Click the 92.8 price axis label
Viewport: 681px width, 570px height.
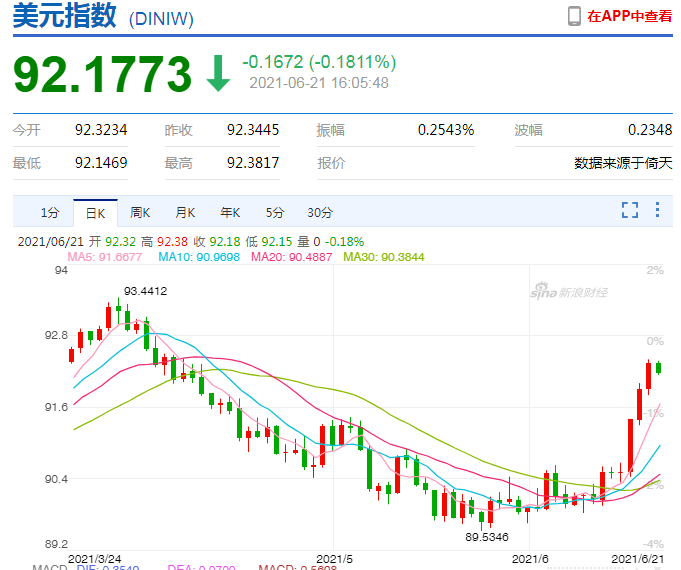[56, 335]
